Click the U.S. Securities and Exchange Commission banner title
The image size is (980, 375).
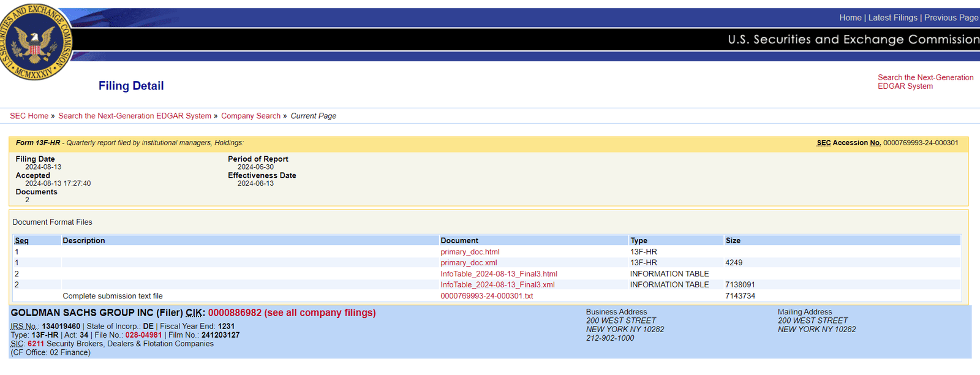(853, 39)
